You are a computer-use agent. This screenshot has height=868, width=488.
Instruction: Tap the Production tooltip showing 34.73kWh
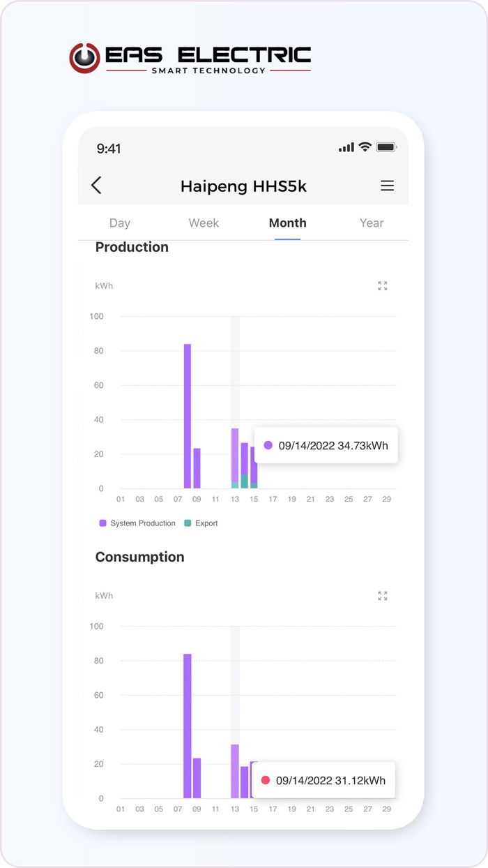point(326,445)
